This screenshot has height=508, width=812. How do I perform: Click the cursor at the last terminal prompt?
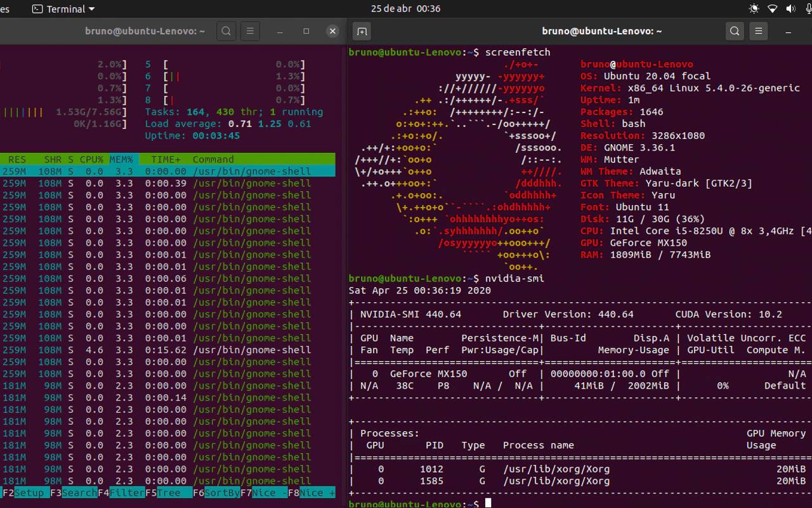[488, 504]
